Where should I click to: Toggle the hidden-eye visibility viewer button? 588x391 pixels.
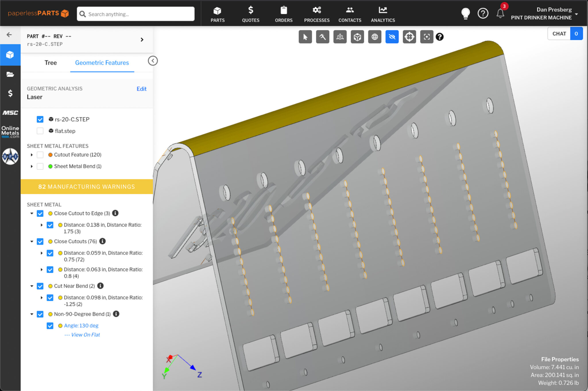pyautogui.click(x=392, y=37)
